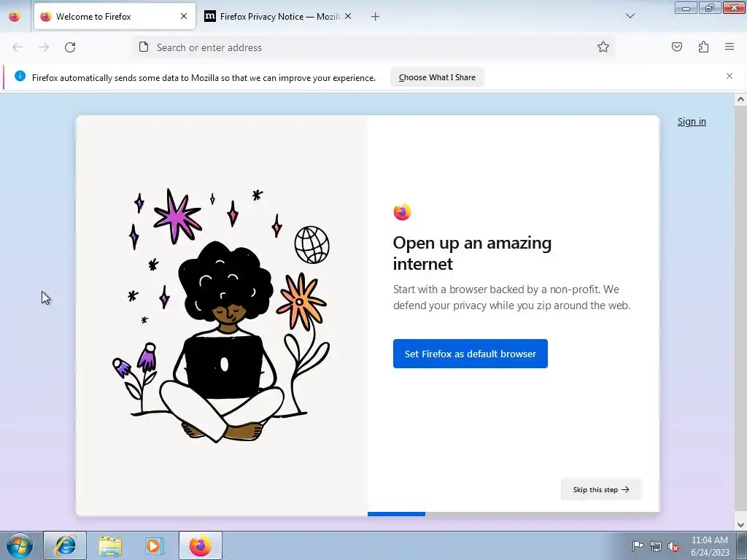This screenshot has width=747, height=560.
Task: Click the Firefox taskbar button
Action: (200, 545)
